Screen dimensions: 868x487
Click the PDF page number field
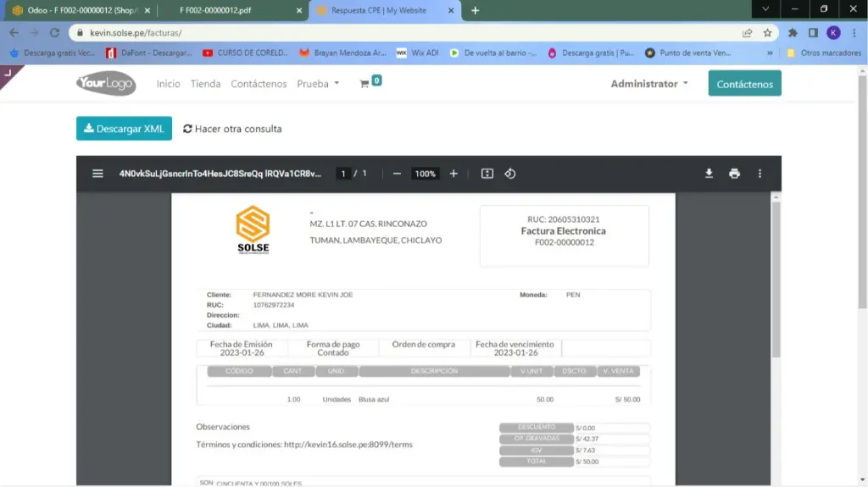[x=343, y=174]
